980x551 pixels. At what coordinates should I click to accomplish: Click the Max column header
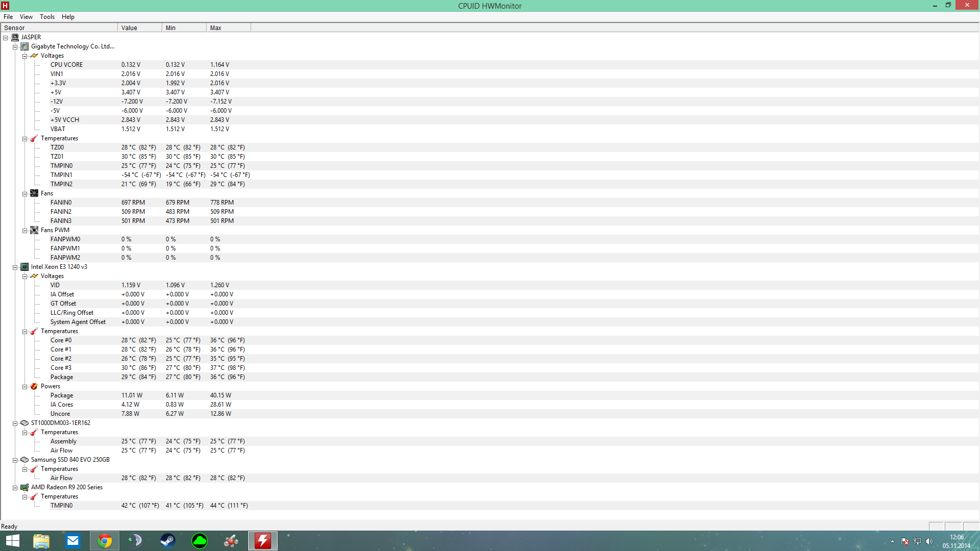tap(229, 28)
